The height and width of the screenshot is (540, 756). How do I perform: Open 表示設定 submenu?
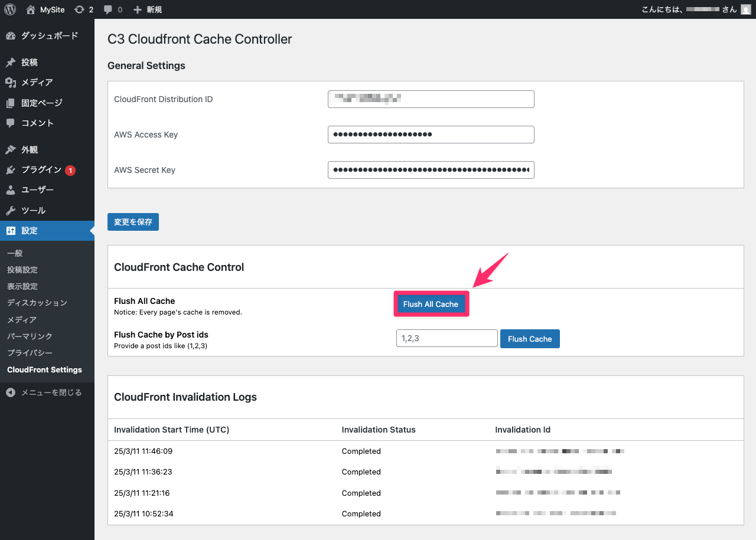click(x=22, y=286)
